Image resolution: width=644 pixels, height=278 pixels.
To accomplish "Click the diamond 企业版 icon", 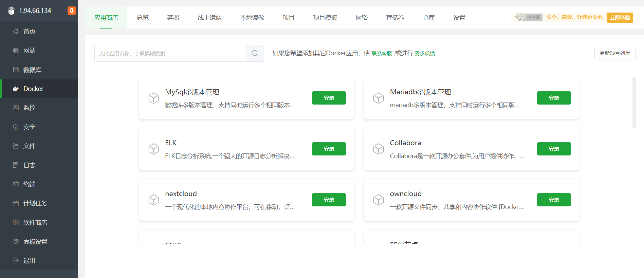I will (x=520, y=17).
